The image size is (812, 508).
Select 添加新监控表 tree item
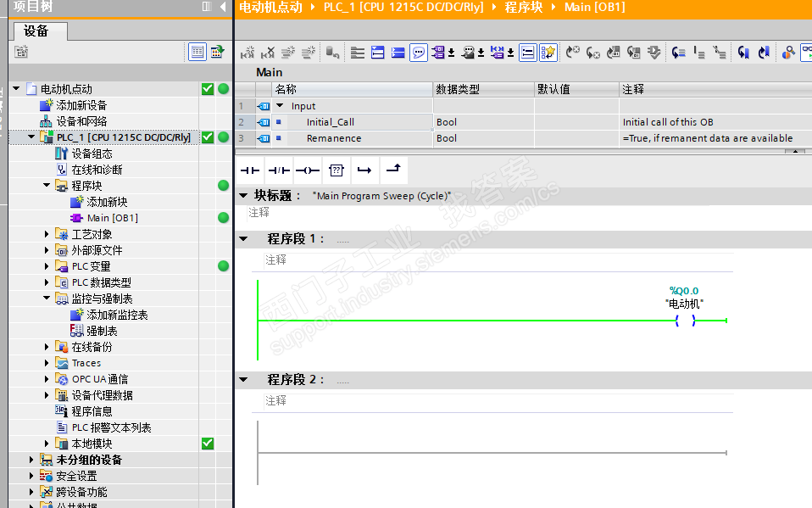pos(117,315)
